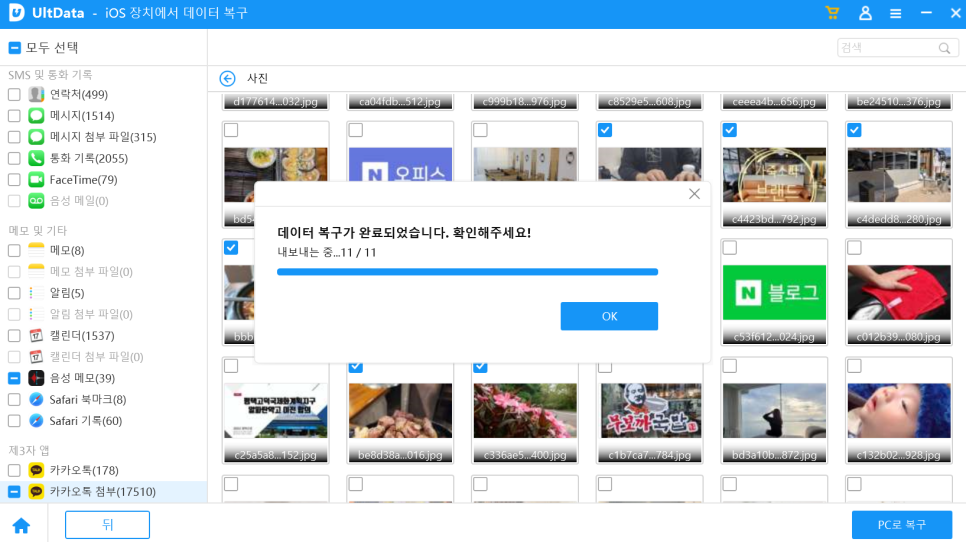Screen dimensions: 966x542
Task: Close the recovery complete dialog
Action: [694, 194]
